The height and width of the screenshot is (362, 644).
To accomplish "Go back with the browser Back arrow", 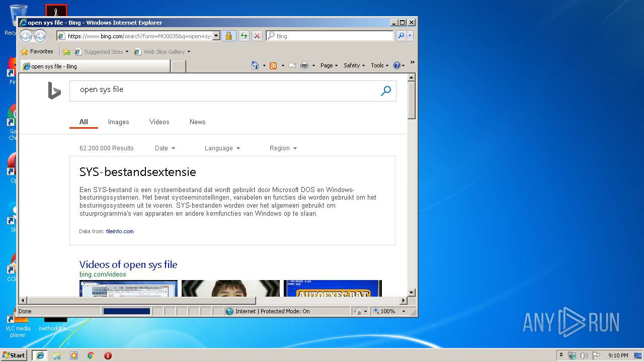I will point(26,36).
